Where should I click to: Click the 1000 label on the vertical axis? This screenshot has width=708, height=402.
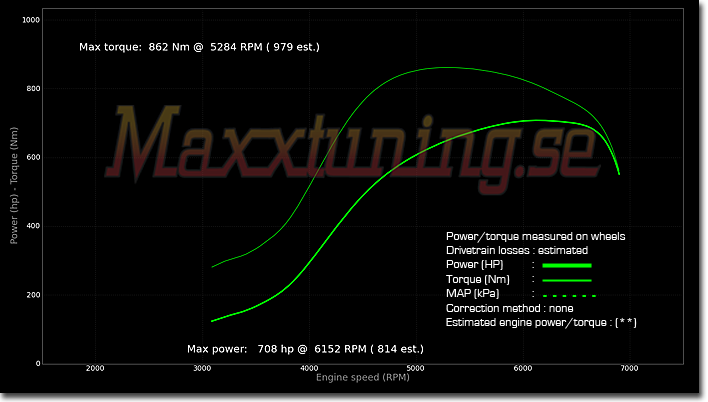(31, 20)
